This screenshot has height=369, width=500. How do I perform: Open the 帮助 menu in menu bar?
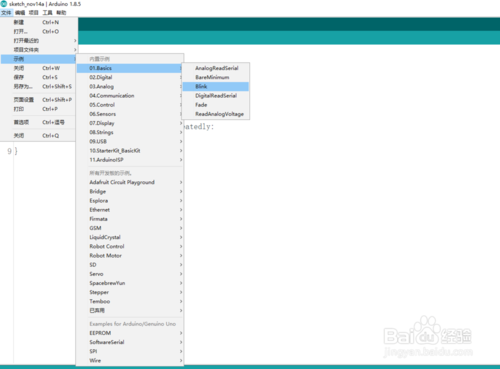point(61,13)
